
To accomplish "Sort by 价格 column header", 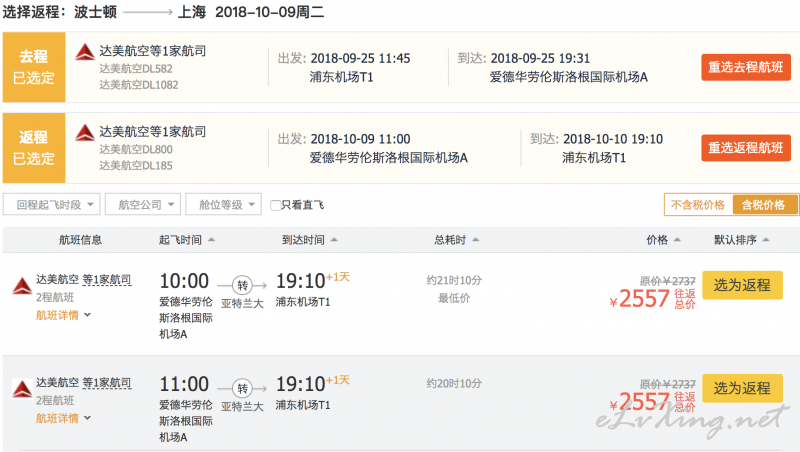I will (x=663, y=240).
